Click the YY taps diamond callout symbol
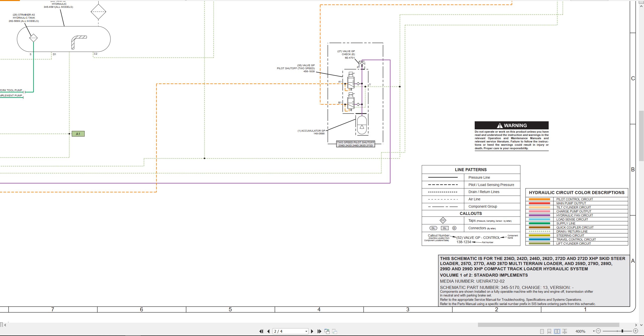The width and height of the screenshot is (644, 336). point(443,220)
